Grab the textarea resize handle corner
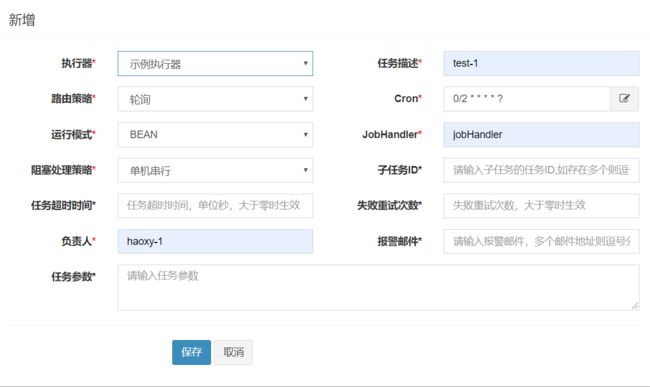The image size is (650, 387). 635,306
